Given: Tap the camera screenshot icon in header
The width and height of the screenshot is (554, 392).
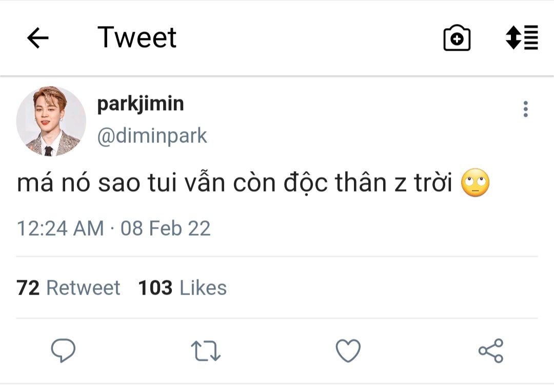Looking at the screenshot, I should [x=457, y=38].
